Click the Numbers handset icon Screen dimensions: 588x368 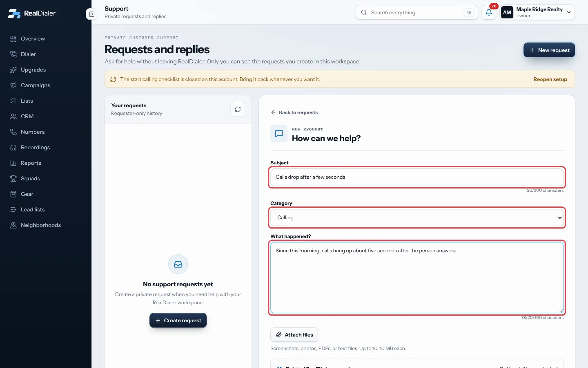pos(13,132)
